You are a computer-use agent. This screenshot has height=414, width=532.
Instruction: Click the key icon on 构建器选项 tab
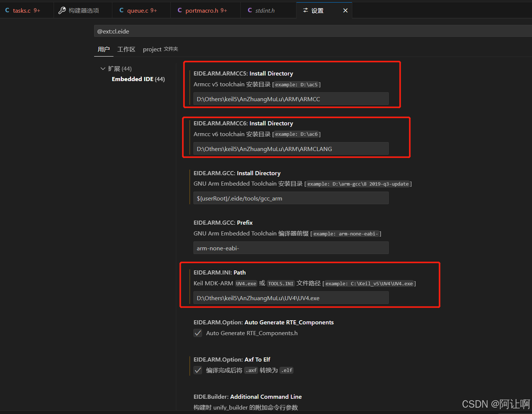click(62, 10)
